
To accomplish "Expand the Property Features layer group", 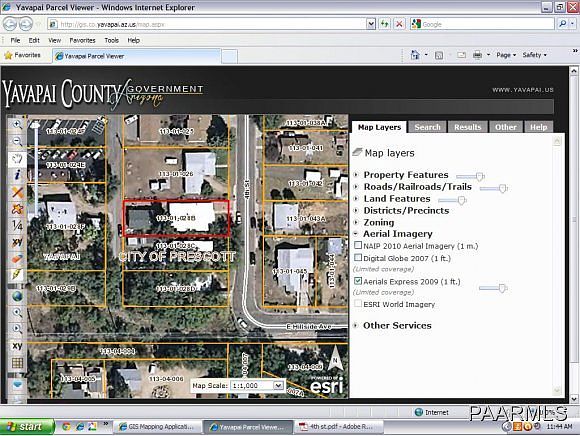I will click(x=356, y=175).
